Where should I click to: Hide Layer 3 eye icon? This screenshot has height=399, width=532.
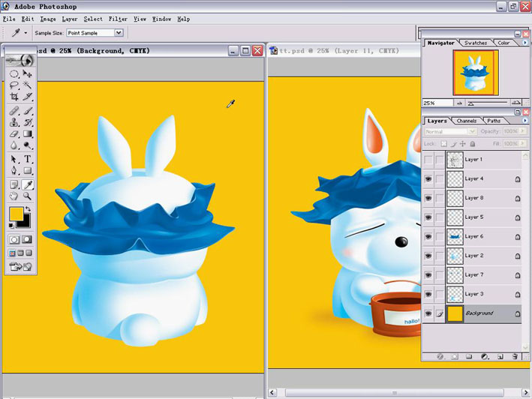[428, 295]
